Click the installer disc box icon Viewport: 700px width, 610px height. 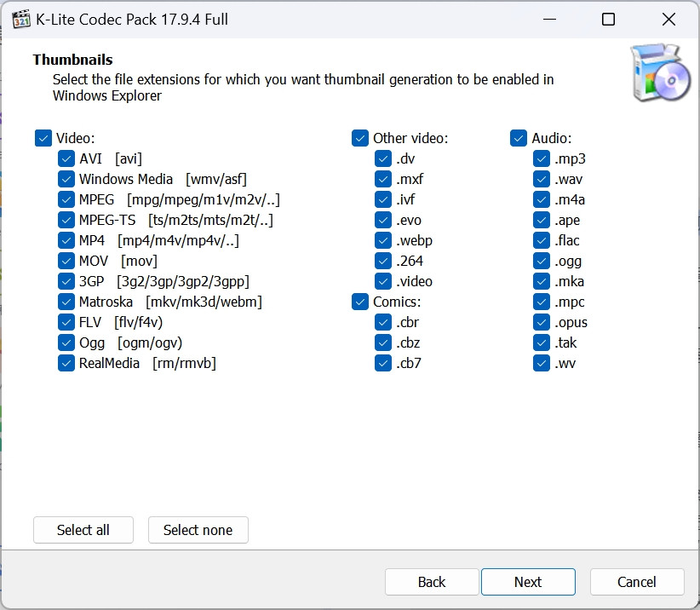click(x=660, y=73)
